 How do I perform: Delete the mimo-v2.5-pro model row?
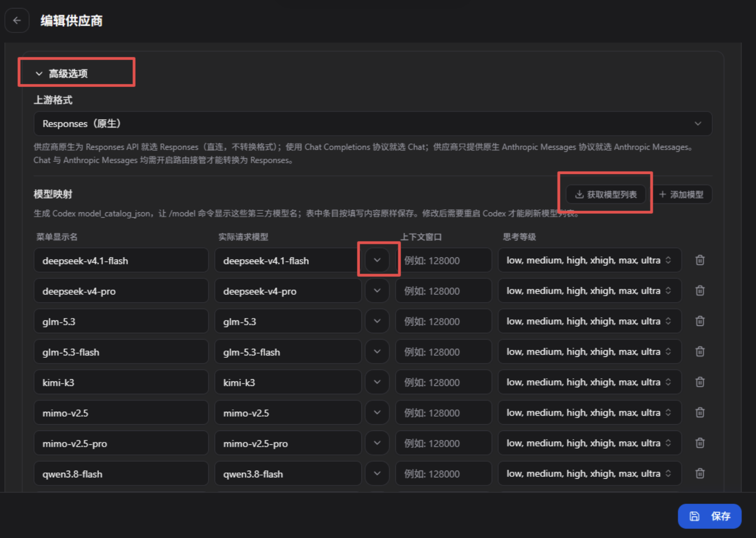point(700,443)
